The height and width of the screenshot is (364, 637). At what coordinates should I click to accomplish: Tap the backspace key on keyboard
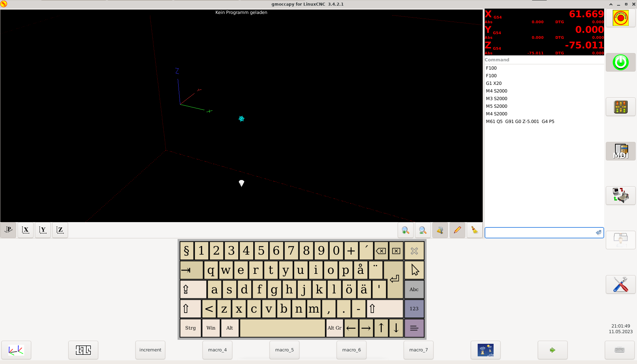click(x=381, y=251)
